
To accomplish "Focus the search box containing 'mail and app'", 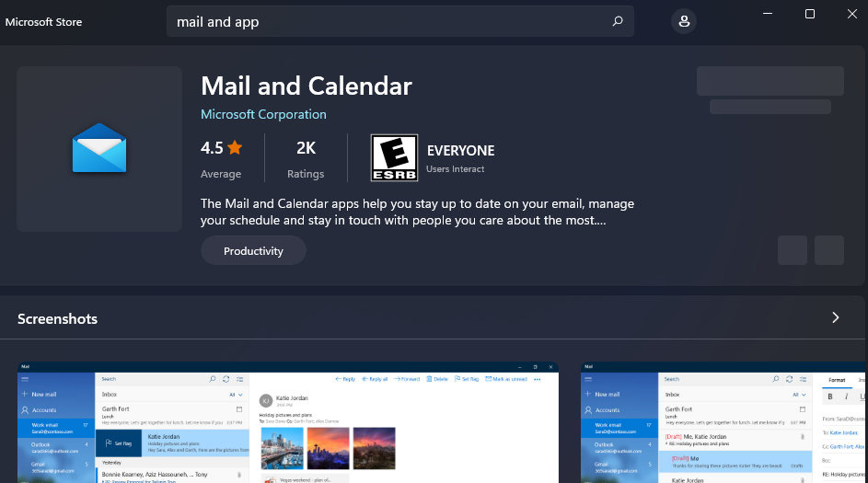I will click(400, 21).
